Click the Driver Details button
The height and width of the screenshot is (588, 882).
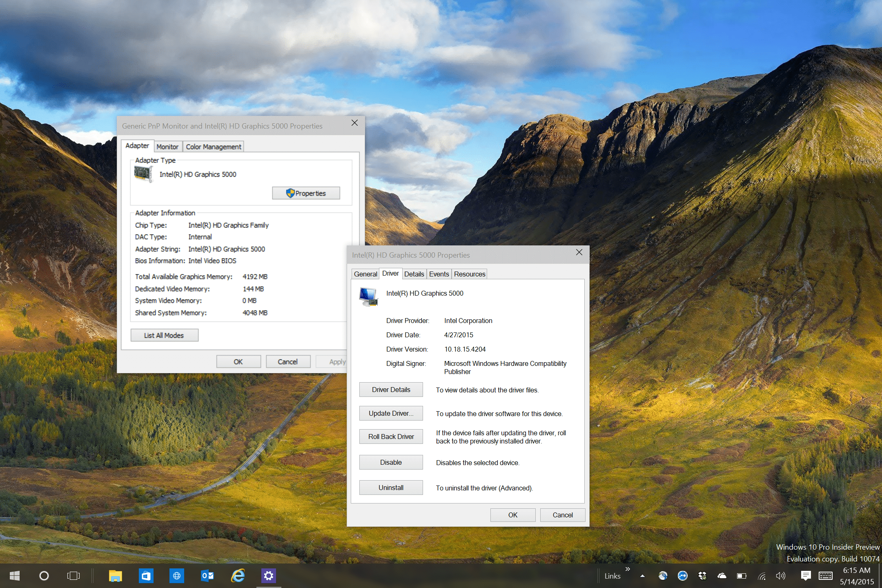pyautogui.click(x=391, y=390)
